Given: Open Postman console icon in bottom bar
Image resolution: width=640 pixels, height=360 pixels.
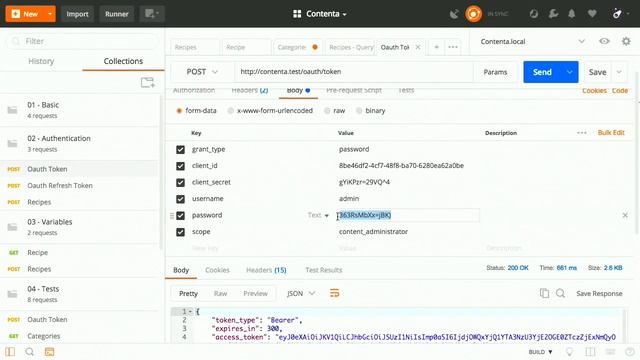Looking at the screenshot, I should pyautogui.click(x=49, y=352).
